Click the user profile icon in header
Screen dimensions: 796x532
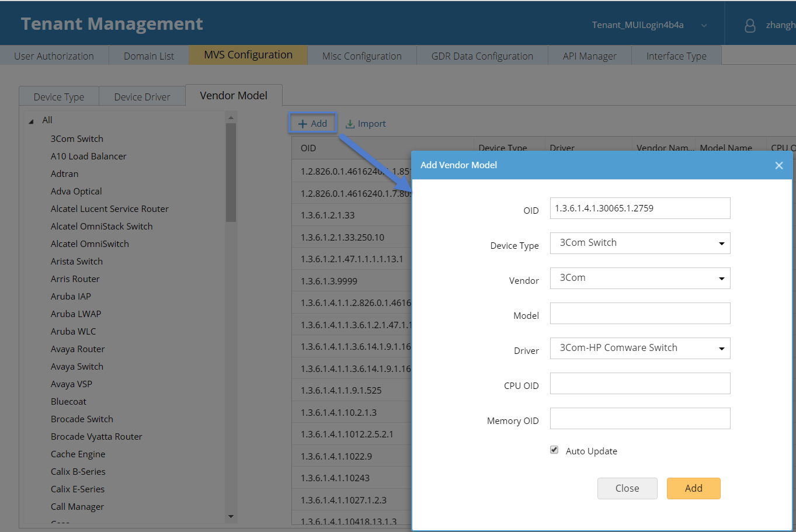pos(750,25)
